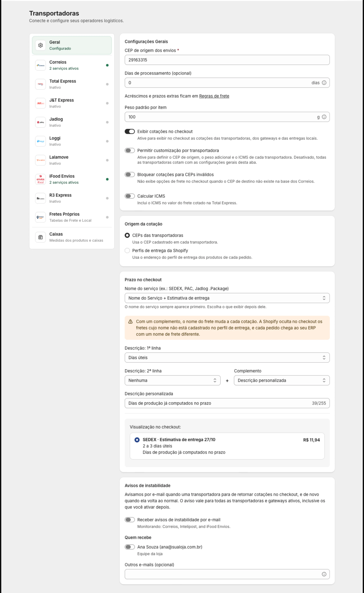Toggle Bloquear cotações para CEPs inválidos
The height and width of the screenshot is (593, 364).
130,175
